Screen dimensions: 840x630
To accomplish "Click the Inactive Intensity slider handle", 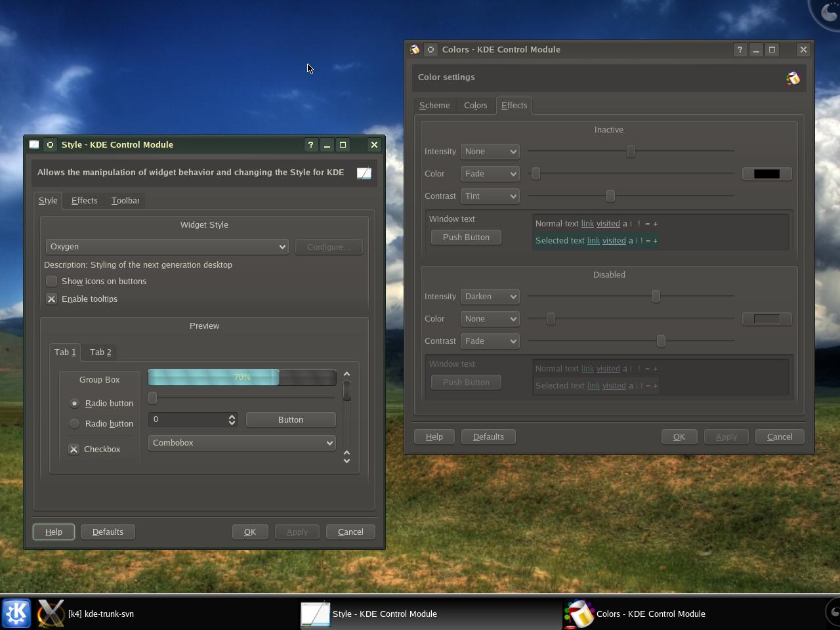I will coord(631,152).
